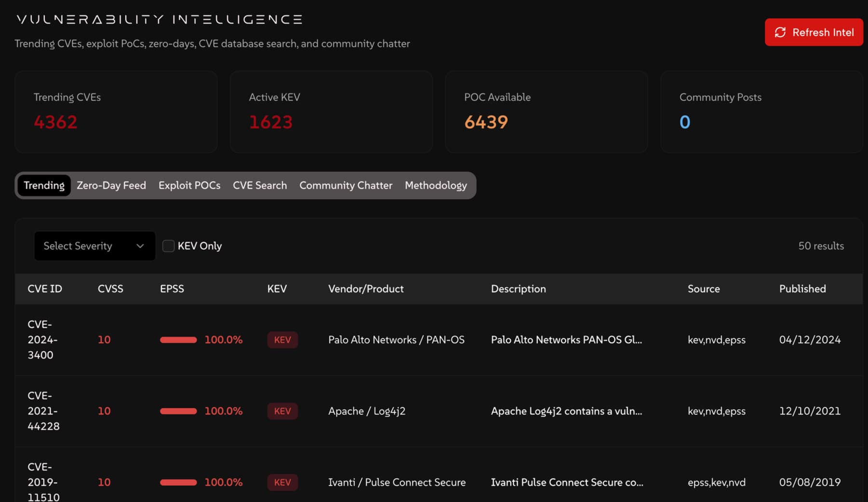Go to the CVE Search tab
This screenshot has height=502, width=868.
pos(260,185)
